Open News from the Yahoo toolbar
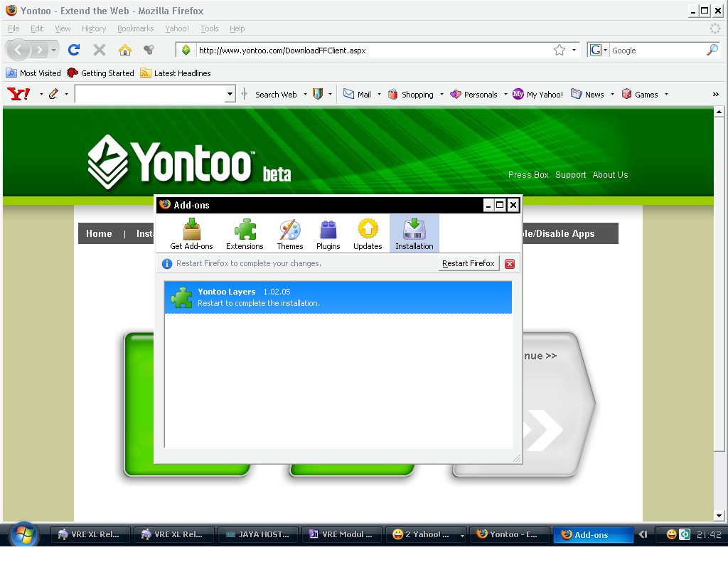 [x=588, y=95]
